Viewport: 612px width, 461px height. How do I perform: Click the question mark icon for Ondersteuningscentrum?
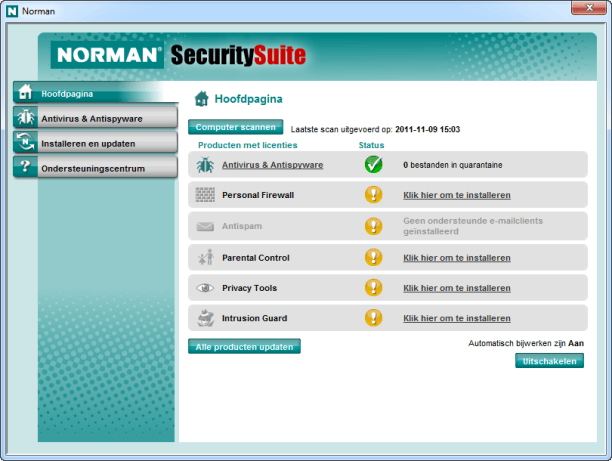[25, 167]
